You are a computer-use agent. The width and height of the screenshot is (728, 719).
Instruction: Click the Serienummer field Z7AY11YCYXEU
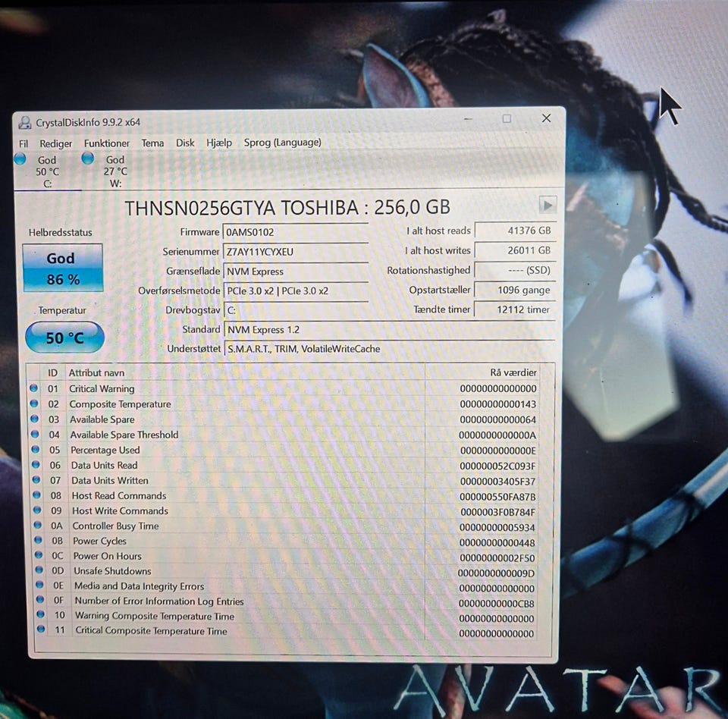click(x=296, y=251)
